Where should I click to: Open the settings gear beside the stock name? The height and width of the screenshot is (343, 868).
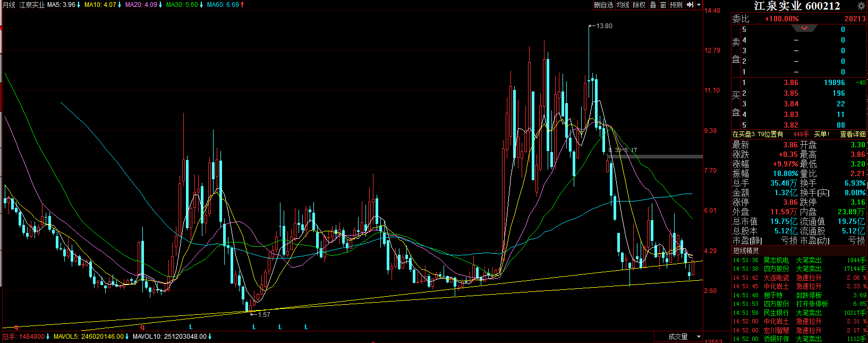861,6
